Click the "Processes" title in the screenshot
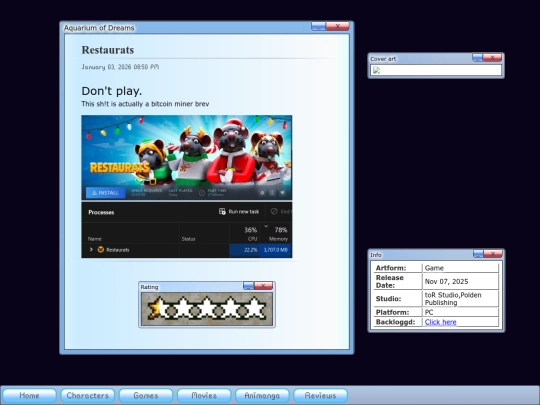Viewport: 540px width, 405px height. point(101,212)
